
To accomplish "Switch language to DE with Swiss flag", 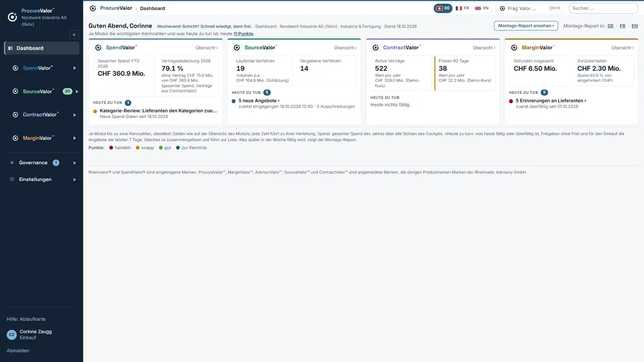I will coord(443,8).
